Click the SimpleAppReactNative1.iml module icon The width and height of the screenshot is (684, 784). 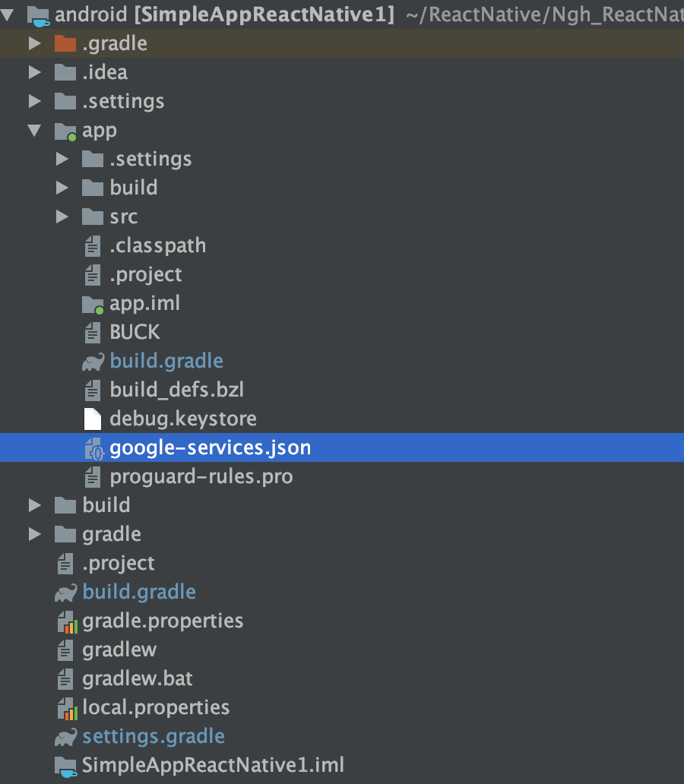tap(67, 766)
